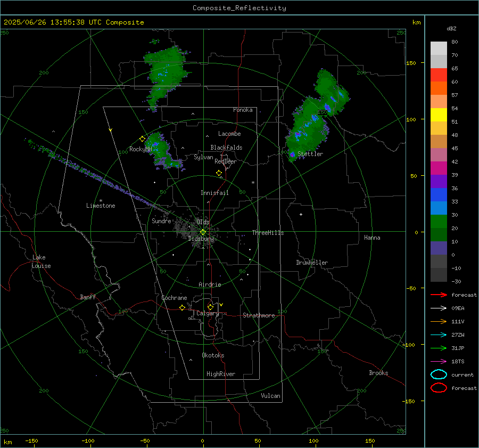479x448 pixels.
Task: Click yellow diamond radar site at Didsbury
Action: [x=203, y=232]
